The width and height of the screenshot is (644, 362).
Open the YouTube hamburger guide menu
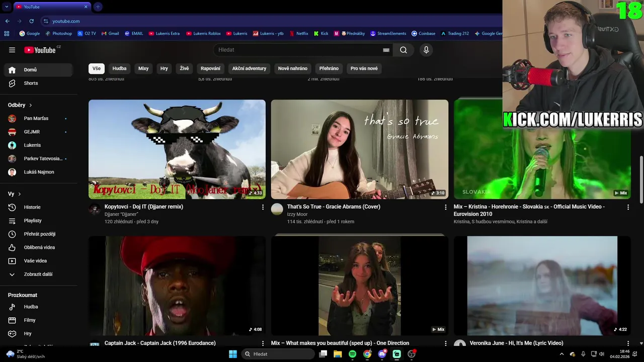(x=12, y=50)
